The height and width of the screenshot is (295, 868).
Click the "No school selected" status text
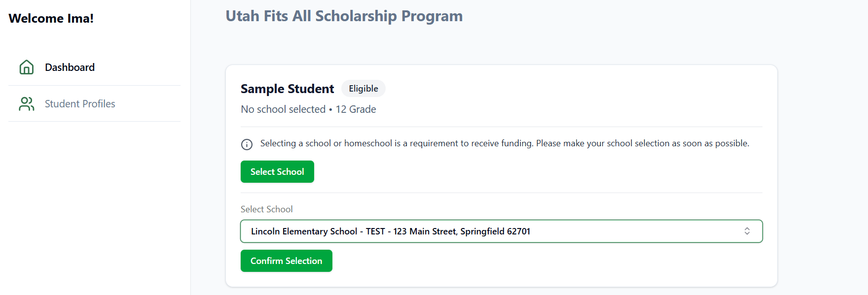point(283,109)
